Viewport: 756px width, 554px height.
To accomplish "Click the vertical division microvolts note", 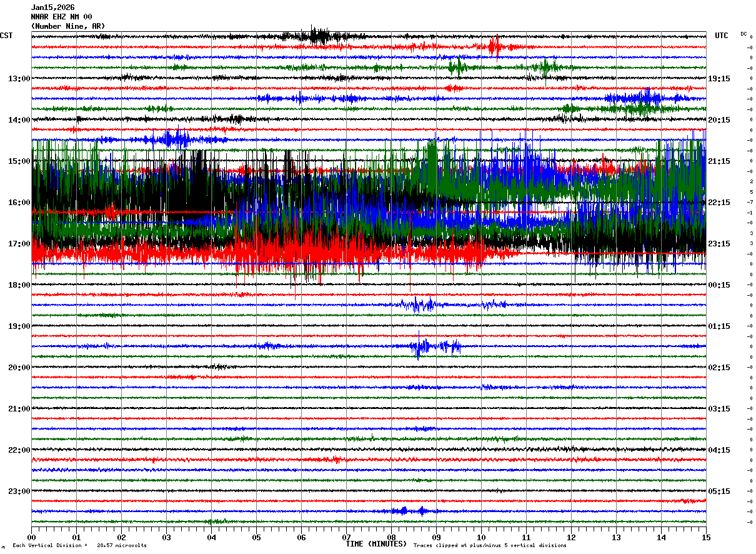I will point(79,545).
